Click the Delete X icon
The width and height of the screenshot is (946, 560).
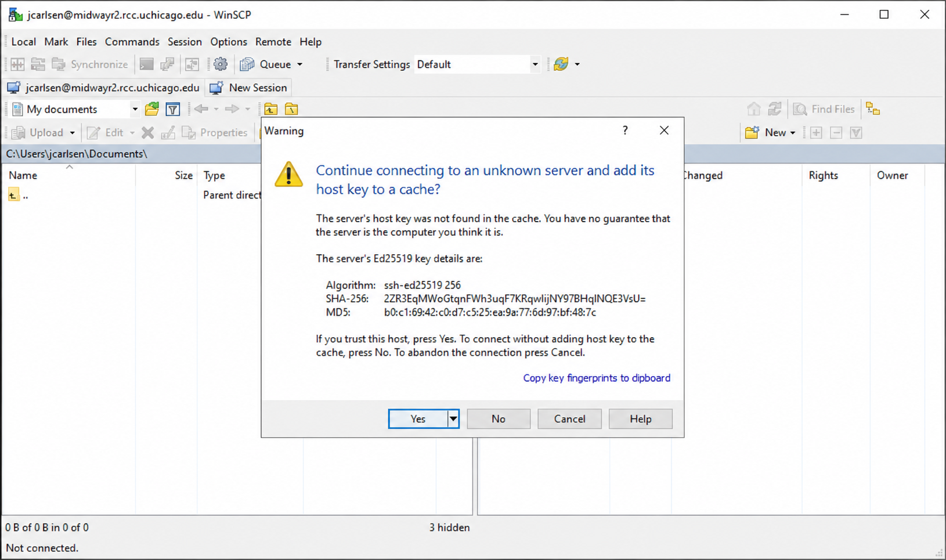coord(148,133)
